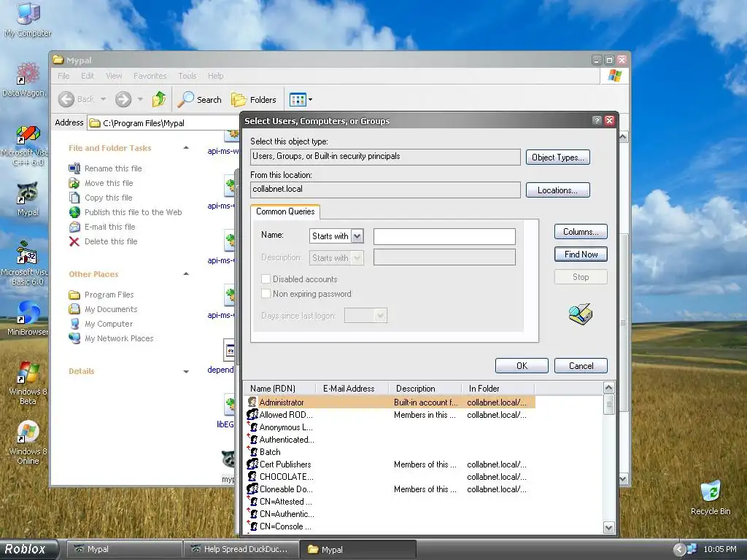Open the Edit menu
747x560 pixels.
tap(88, 76)
